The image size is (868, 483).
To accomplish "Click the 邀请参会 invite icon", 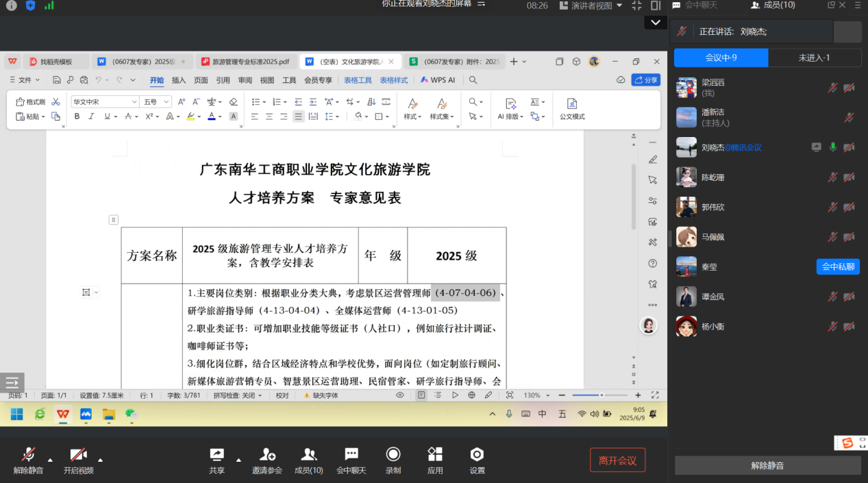I will (x=267, y=455).
